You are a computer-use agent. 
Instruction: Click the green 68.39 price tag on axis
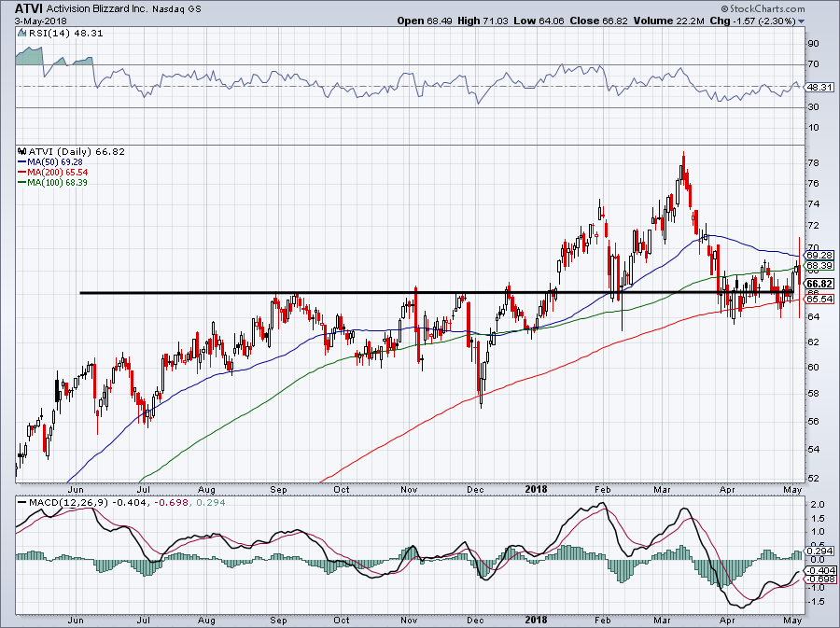[x=819, y=266]
